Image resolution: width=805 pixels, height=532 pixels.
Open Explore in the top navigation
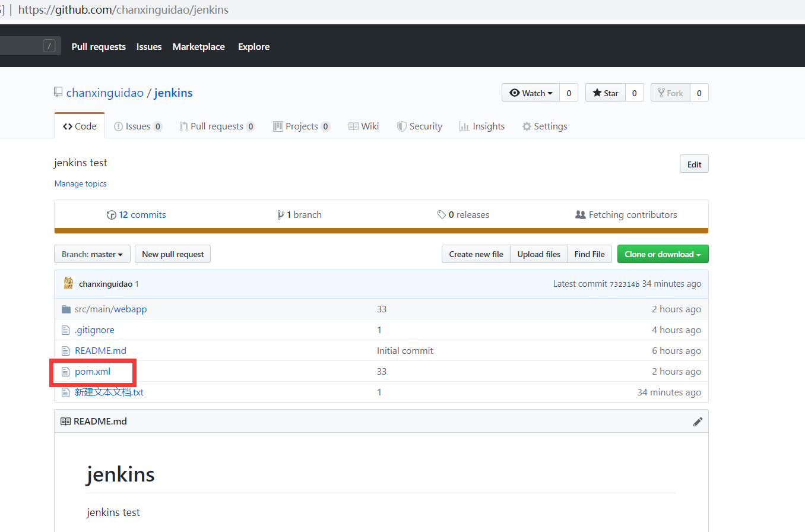pyautogui.click(x=253, y=46)
